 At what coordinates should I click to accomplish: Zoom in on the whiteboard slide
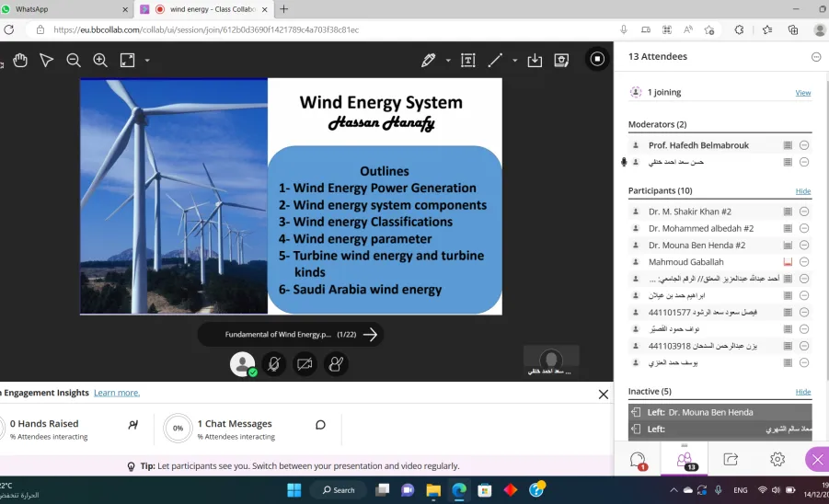[100, 60]
